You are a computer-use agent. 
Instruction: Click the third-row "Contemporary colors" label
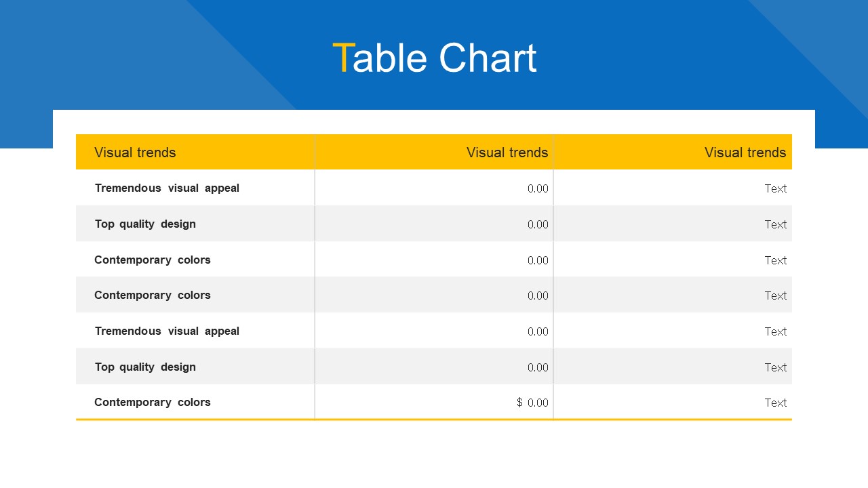[153, 260]
